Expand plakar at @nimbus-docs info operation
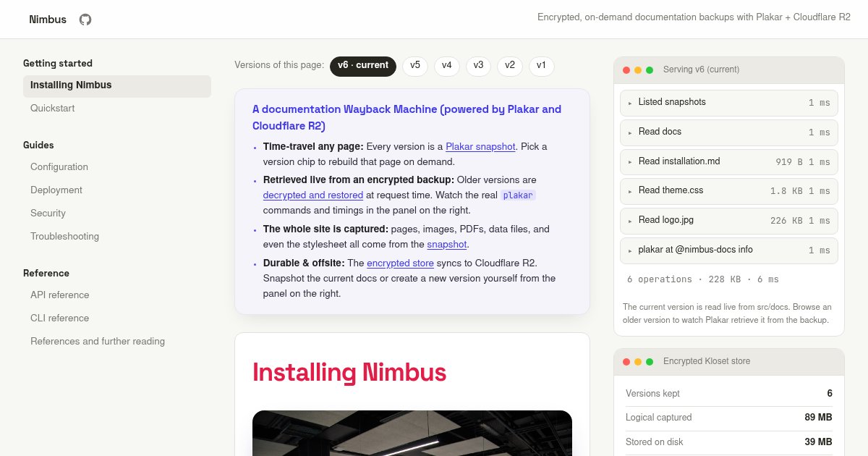This screenshot has height=456, width=868. [x=729, y=250]
